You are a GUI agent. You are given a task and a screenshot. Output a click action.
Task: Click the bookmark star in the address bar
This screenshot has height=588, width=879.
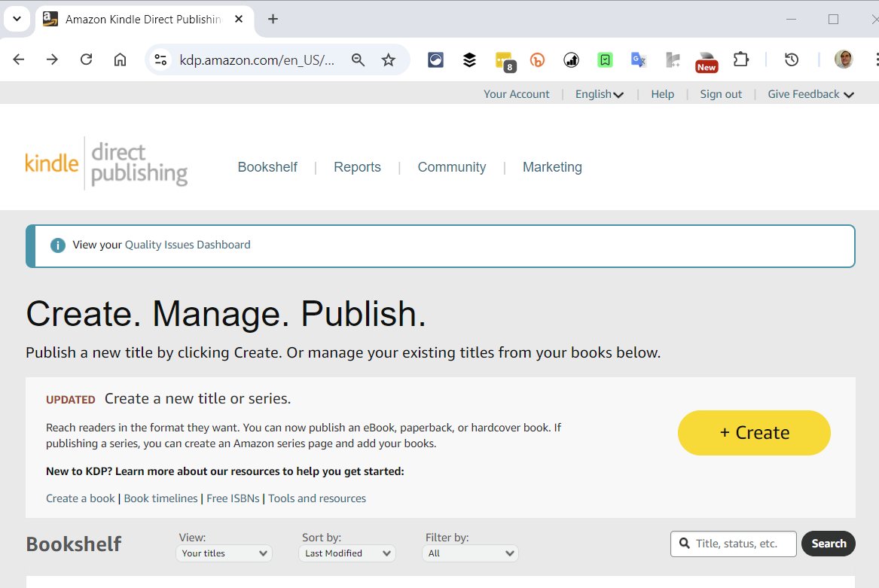(x=389, y=59)
